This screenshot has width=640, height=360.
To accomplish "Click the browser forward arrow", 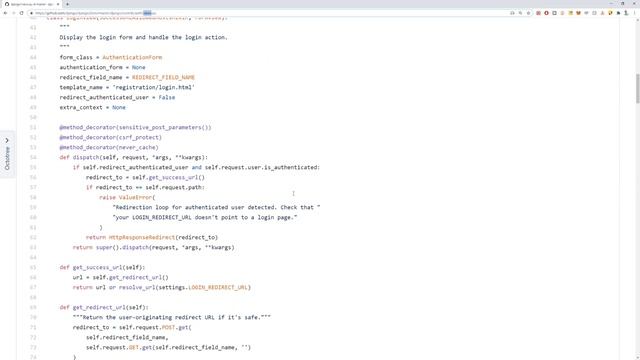I will click(13, 13).
